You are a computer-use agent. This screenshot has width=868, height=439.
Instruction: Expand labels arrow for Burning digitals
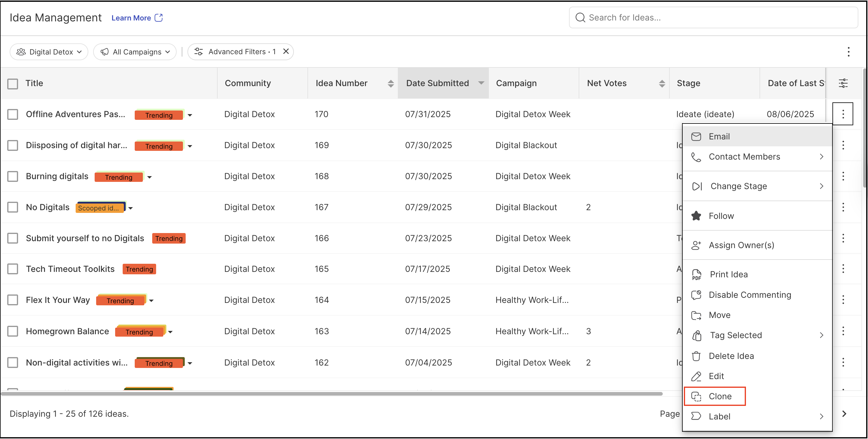[149, 177]
